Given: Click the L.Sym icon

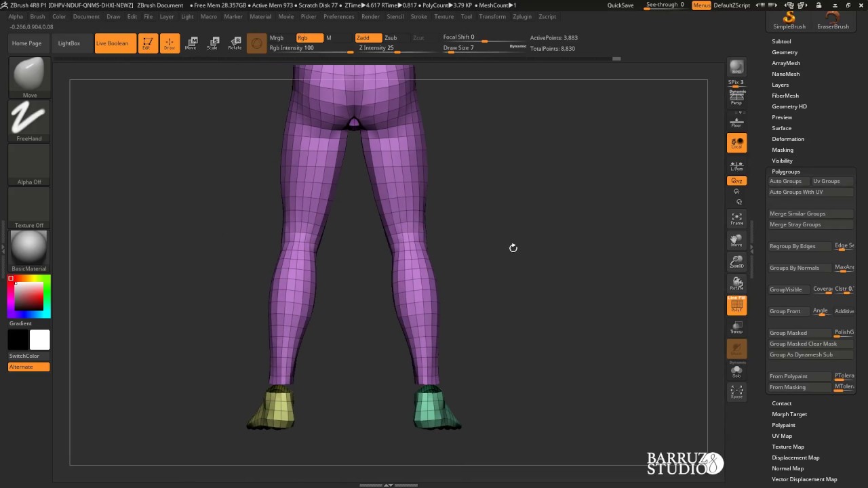Looking at the screenshot, I should tap(736, 165).
